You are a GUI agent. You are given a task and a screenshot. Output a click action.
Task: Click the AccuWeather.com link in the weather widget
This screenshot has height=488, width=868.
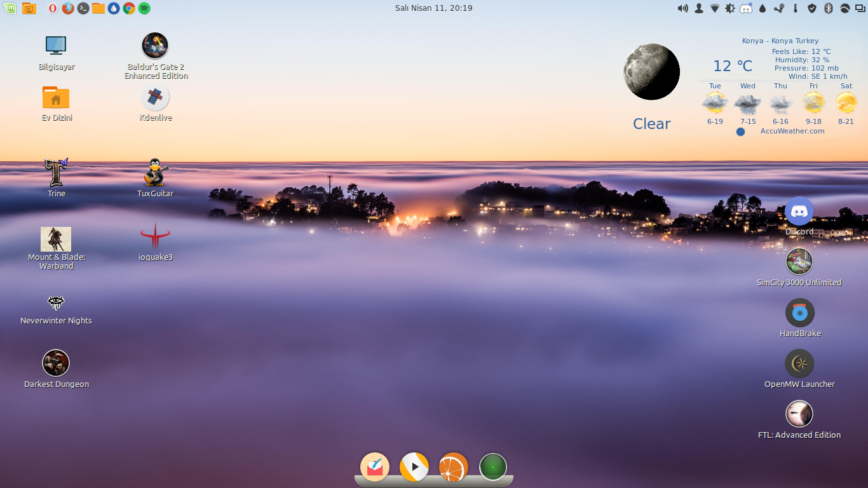(792, 131)
